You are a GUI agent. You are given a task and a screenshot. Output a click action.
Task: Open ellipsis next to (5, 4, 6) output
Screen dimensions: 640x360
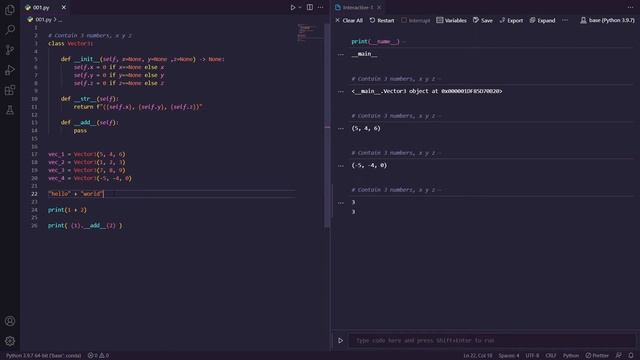pos(341,129)
